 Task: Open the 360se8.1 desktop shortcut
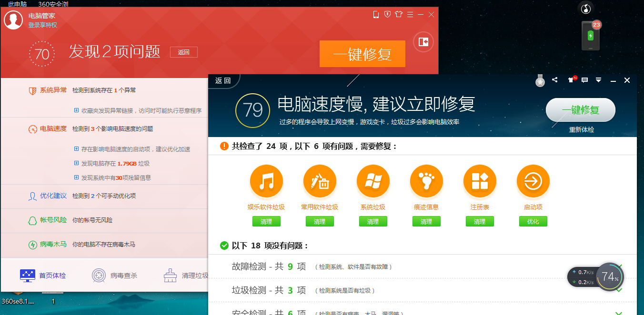(x=18, y=297)
